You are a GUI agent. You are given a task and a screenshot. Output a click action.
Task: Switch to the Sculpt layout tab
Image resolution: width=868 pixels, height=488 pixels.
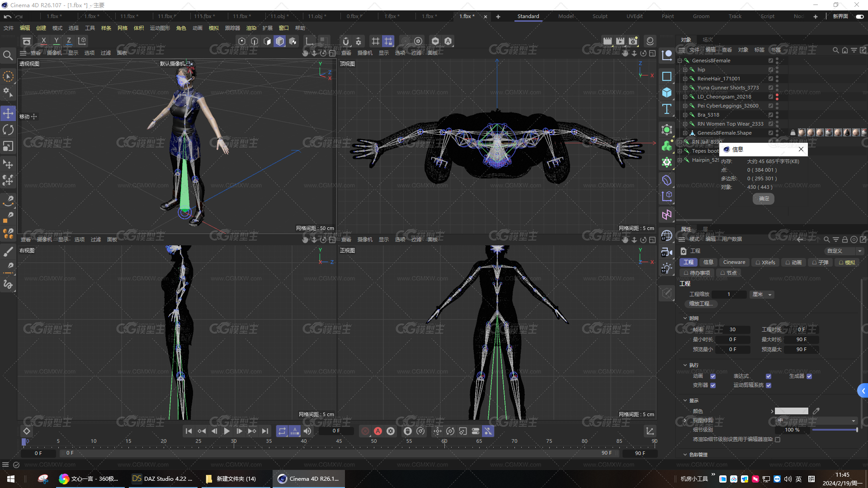pyautogui.click(x=600, y=16)
